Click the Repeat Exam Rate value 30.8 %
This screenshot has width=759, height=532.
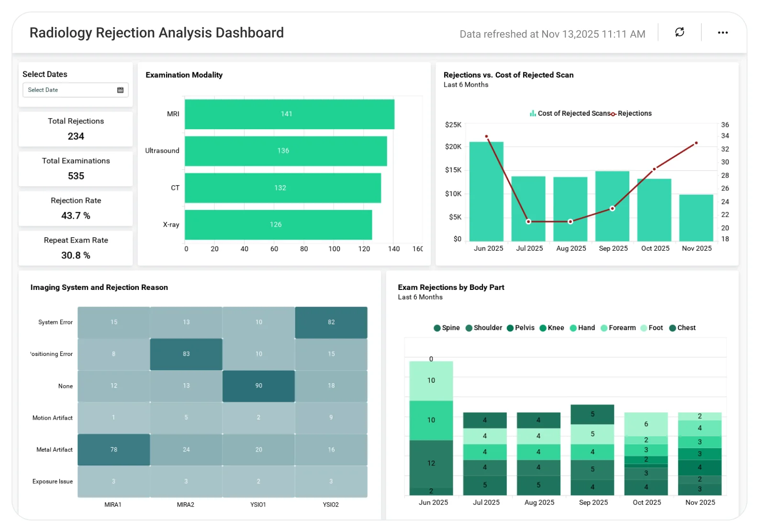click(x=76, y=255)
